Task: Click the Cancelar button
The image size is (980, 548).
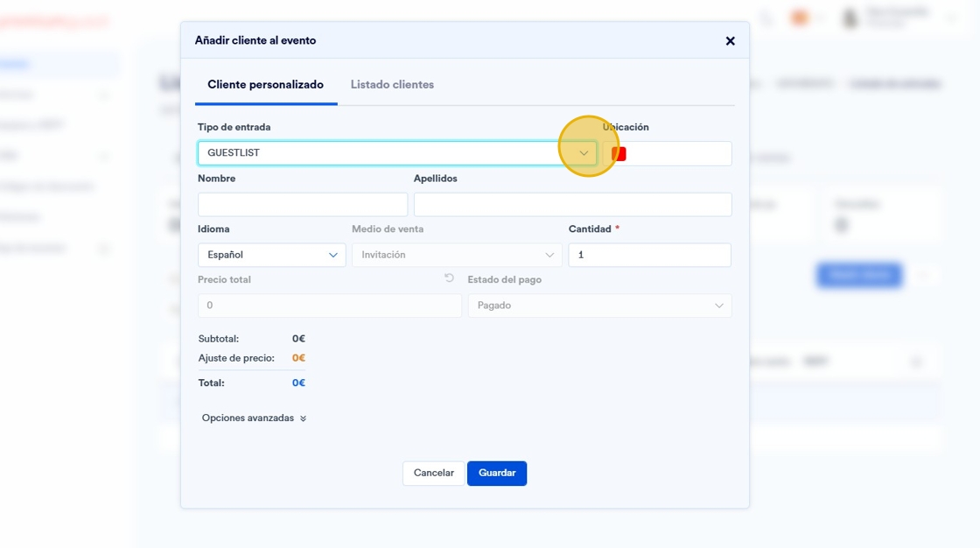Action: coord(434,473)
